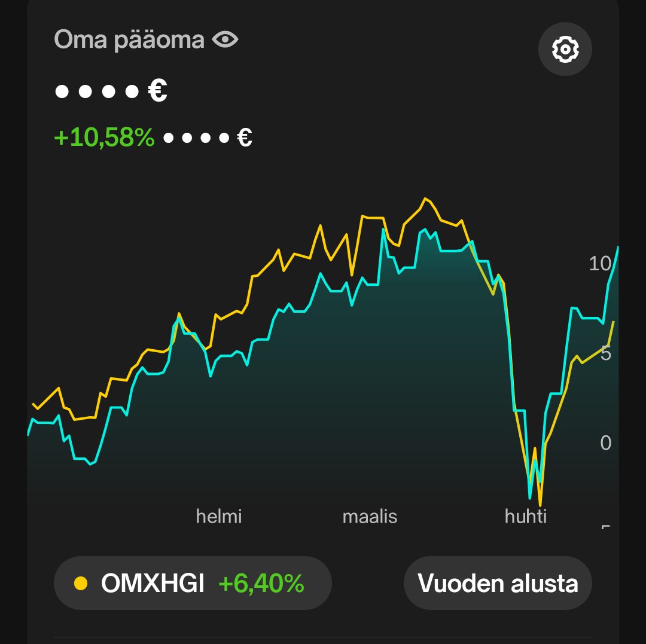646x644 pixels.
Task: Open the Vuoden alusta period selector
Action: pos(498,583)
